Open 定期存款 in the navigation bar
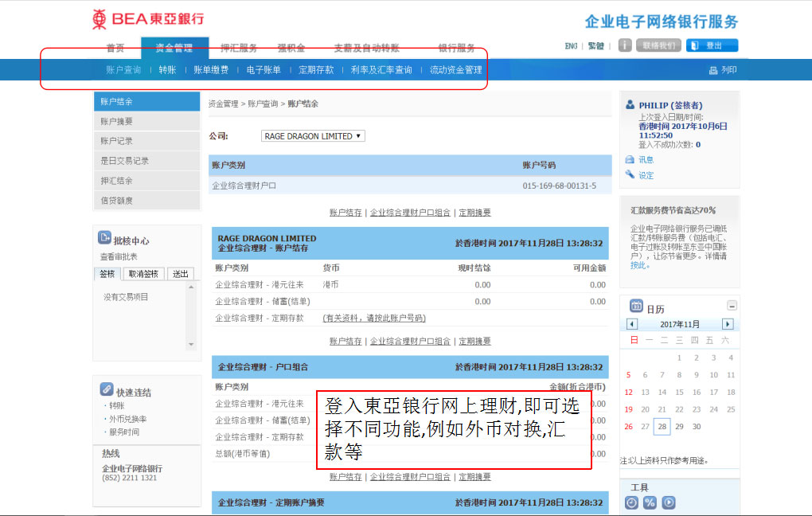Screen dimensions: 812x516 click(x=316, y=70)
